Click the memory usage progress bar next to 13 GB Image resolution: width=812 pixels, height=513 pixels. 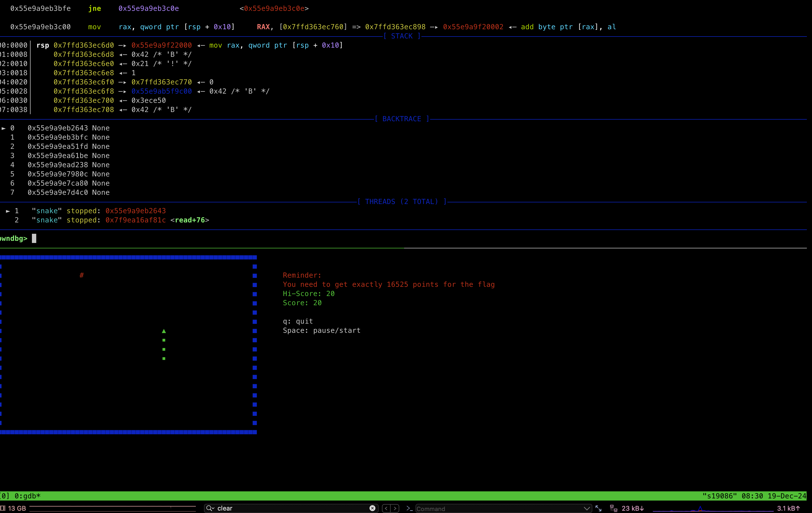click(113, 508)
